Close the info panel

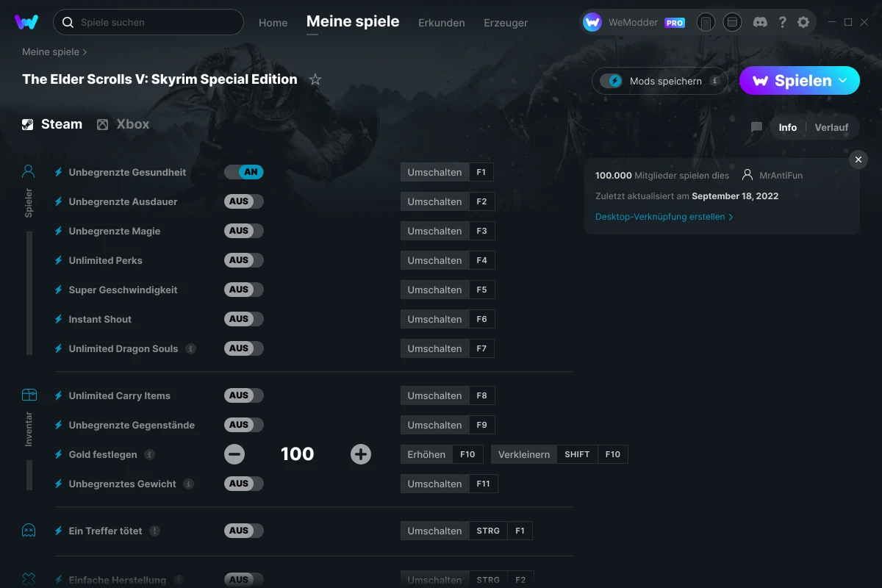[x=858, y=159]
